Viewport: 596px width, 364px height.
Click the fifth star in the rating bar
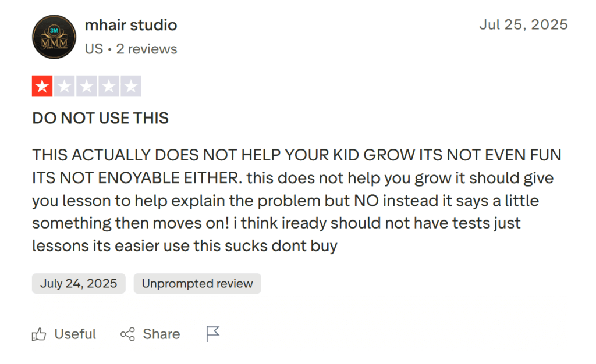(x=130, y=85)
